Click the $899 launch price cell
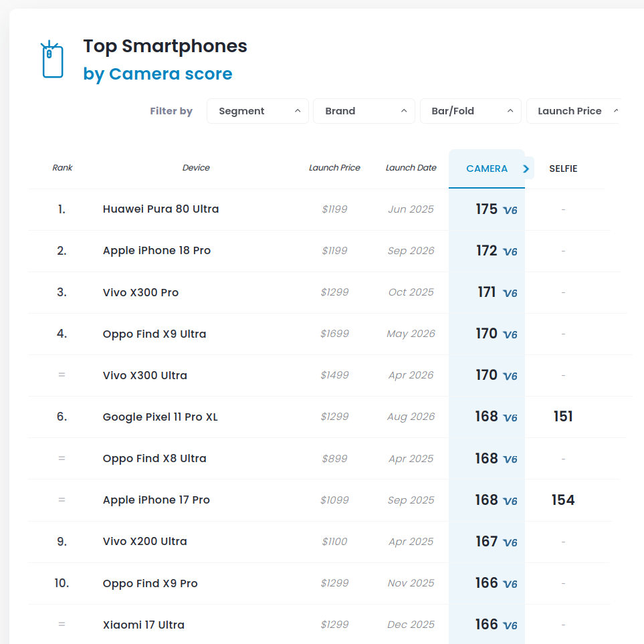This screenshot has width=644, height=644. click(x=334, y=458)
